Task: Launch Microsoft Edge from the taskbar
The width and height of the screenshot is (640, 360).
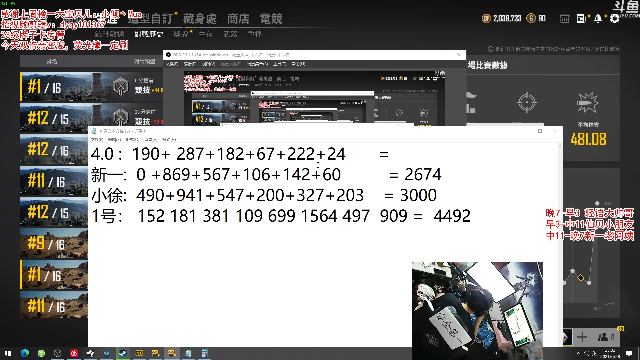Action: 25,353
